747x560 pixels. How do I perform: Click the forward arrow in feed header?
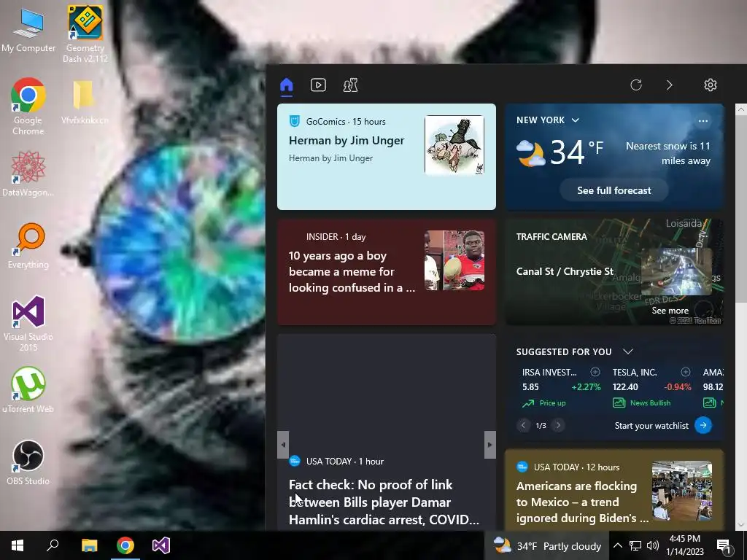tap(670, 85)
